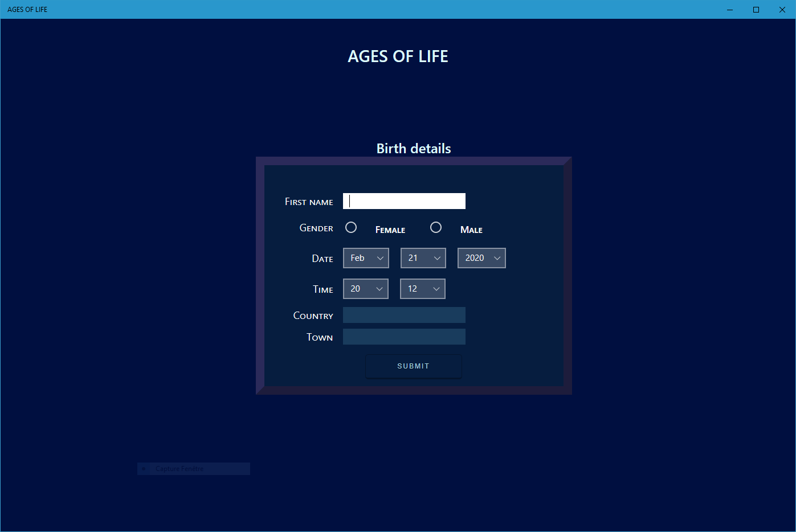This screenshot has width=796, height=532.
Task: Click the chevron on the hour "20" selector
Action: pos(379,288)
